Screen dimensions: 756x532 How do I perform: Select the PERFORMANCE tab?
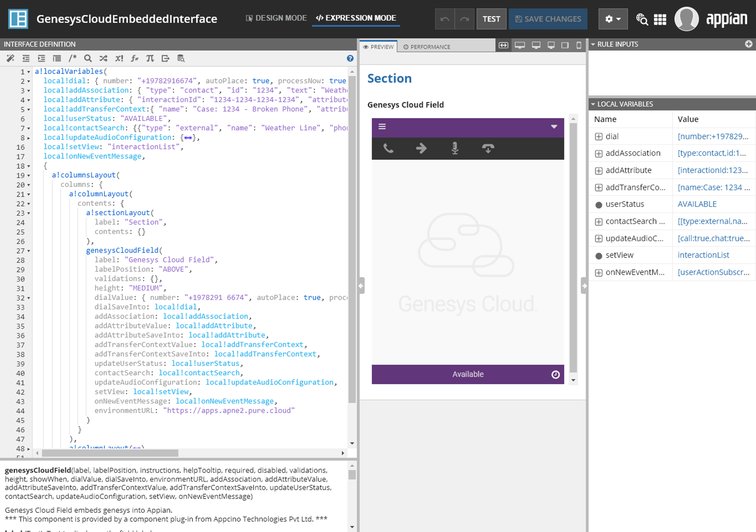pos(427,47)
